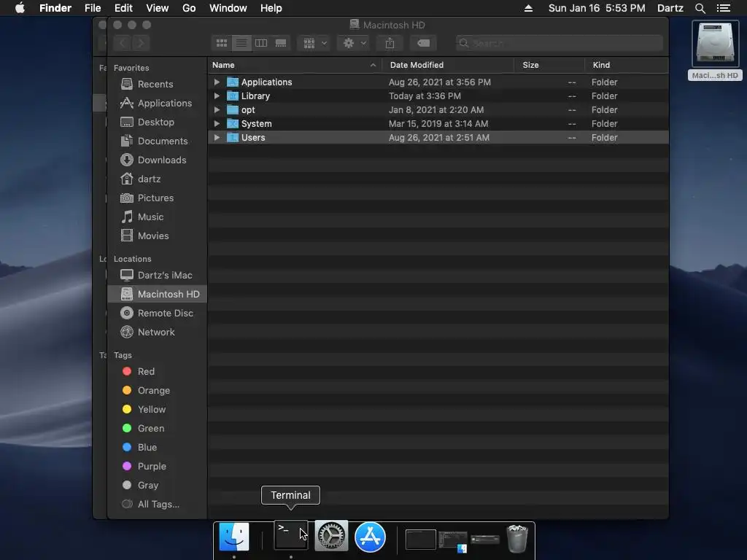Click the Finder search field
The height and width of the screenshot is (560, 747).
pyautogui.click(x=560, y=43)
